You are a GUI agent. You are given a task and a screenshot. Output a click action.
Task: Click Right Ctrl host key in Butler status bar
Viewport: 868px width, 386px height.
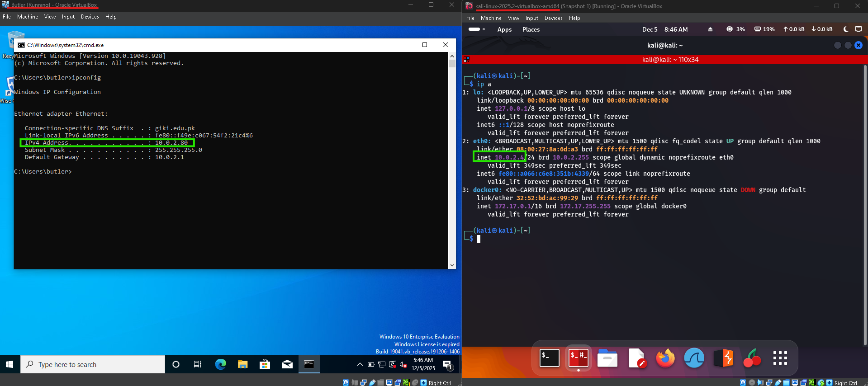pos(440,383)
